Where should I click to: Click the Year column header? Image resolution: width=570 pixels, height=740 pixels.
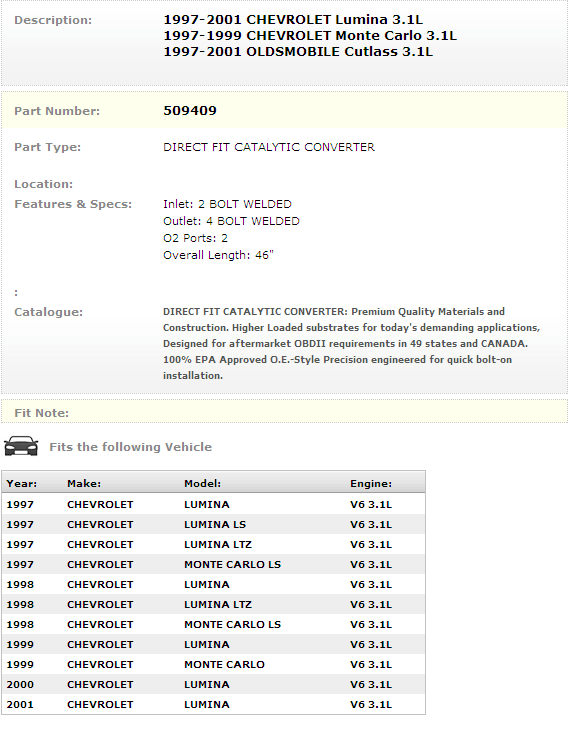pyautogui.click(x=22, y=484)
